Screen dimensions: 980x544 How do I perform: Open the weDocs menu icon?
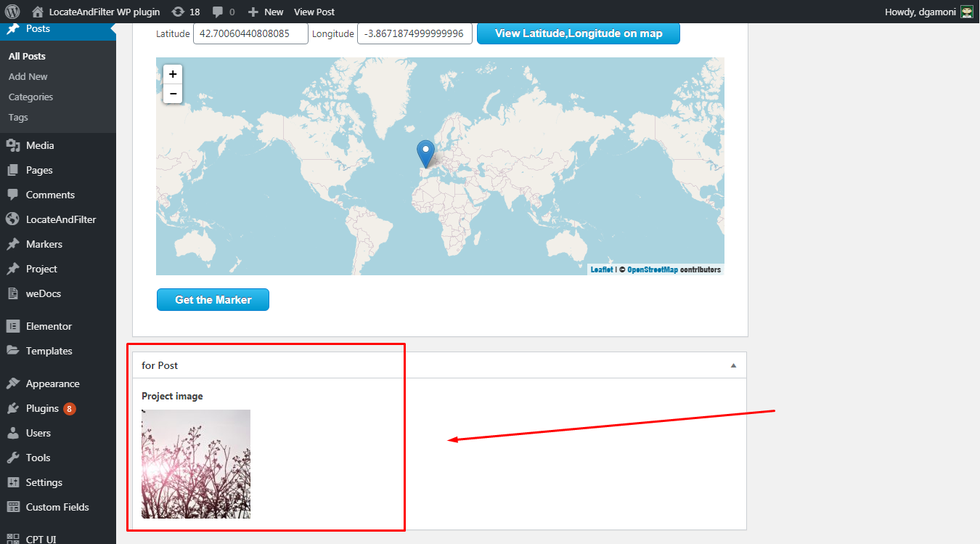tap(13, 293)
